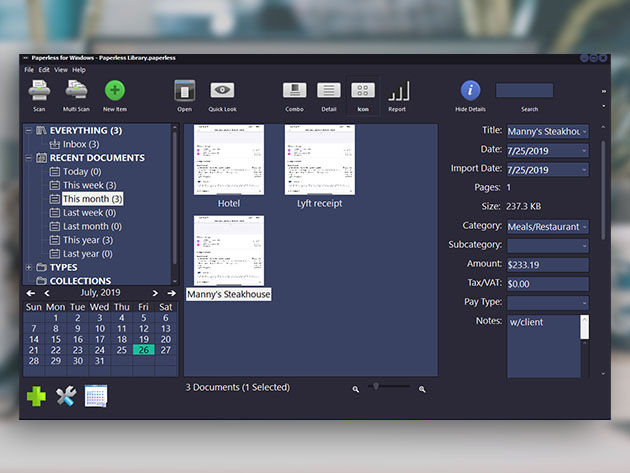630x473 pixels.
Task: Start a Multi Scan
Action: click(x=76, y=90)
